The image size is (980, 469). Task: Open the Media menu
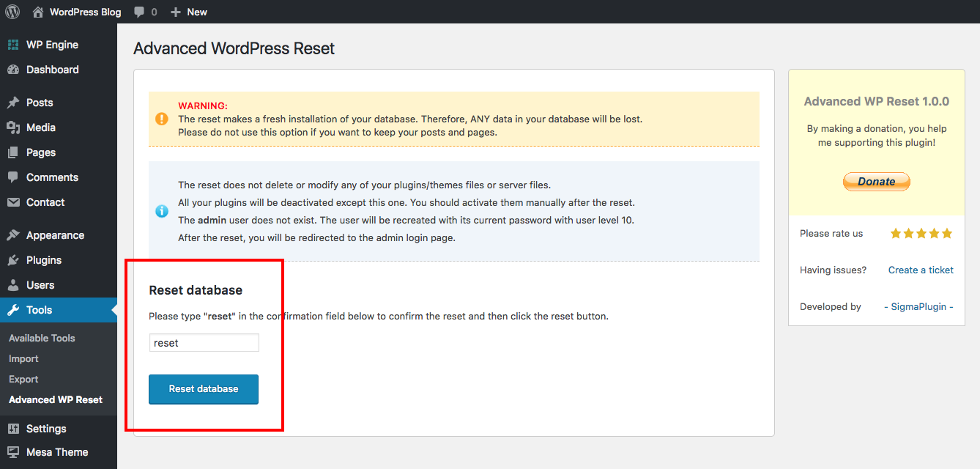[x=59, y=128]
